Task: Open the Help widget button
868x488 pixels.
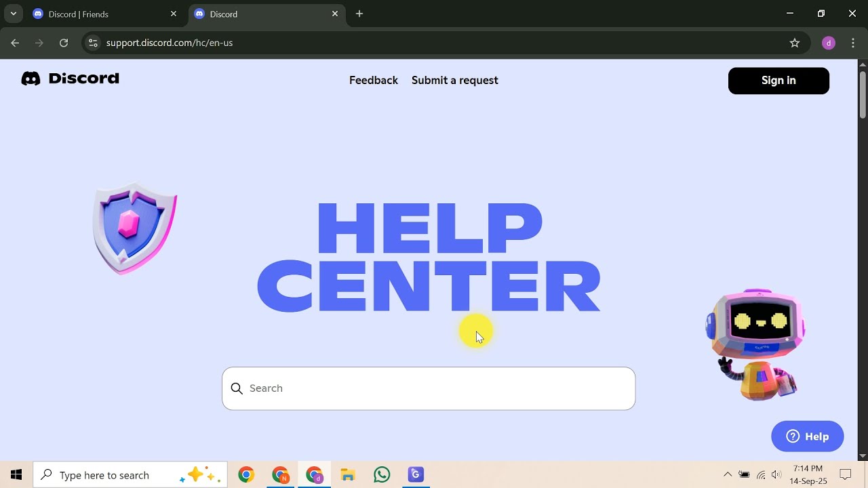Action: [808, 436]
